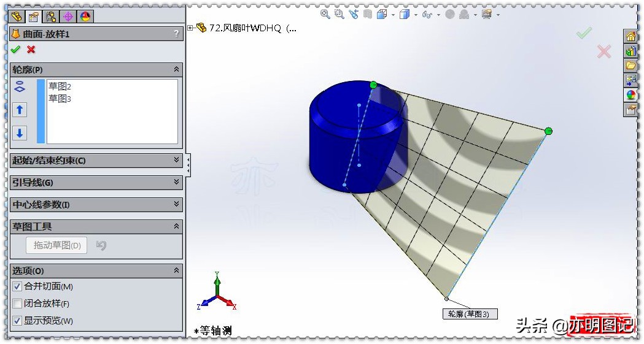Confirm with the graphics-corner checkmark

(x=584, y=32)
